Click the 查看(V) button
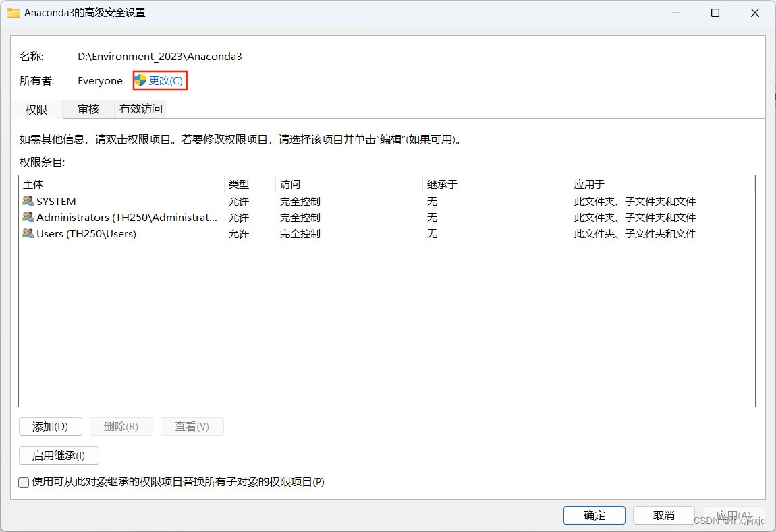 tap(192, 426)
